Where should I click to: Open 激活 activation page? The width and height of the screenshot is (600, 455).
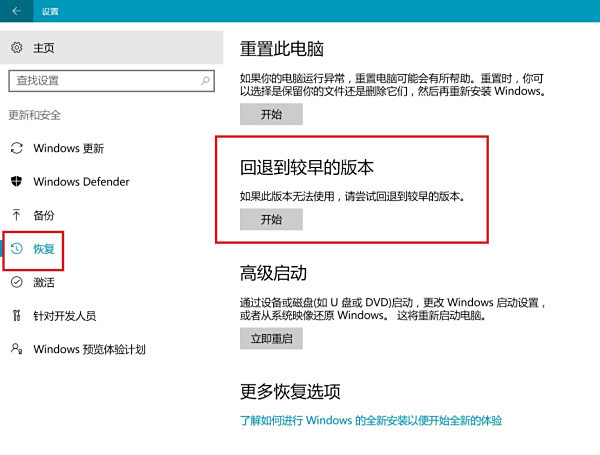pos(111,282)
